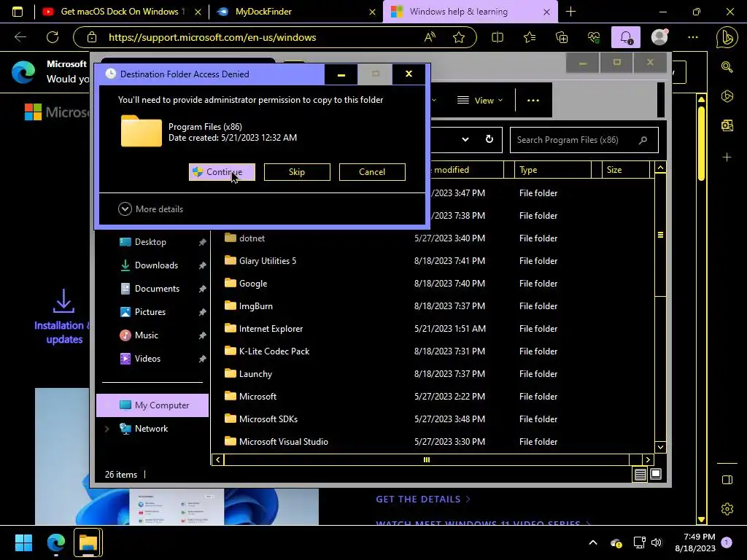Click Skip in the Access Denied dialog

coord(297,172)
